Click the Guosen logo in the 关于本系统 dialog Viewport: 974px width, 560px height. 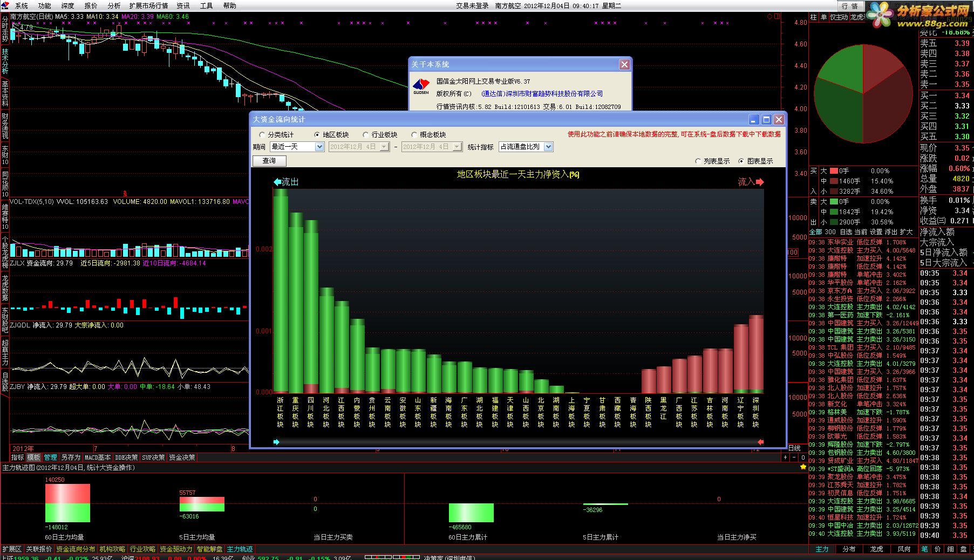[x=421, y=86]
